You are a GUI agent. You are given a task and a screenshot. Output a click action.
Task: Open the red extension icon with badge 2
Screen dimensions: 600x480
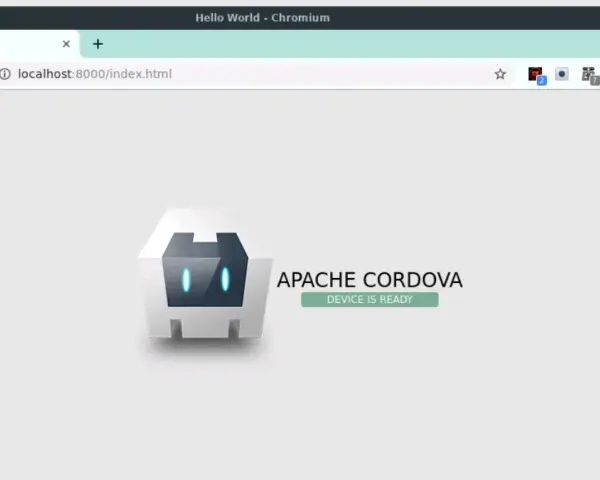[537, 75]
